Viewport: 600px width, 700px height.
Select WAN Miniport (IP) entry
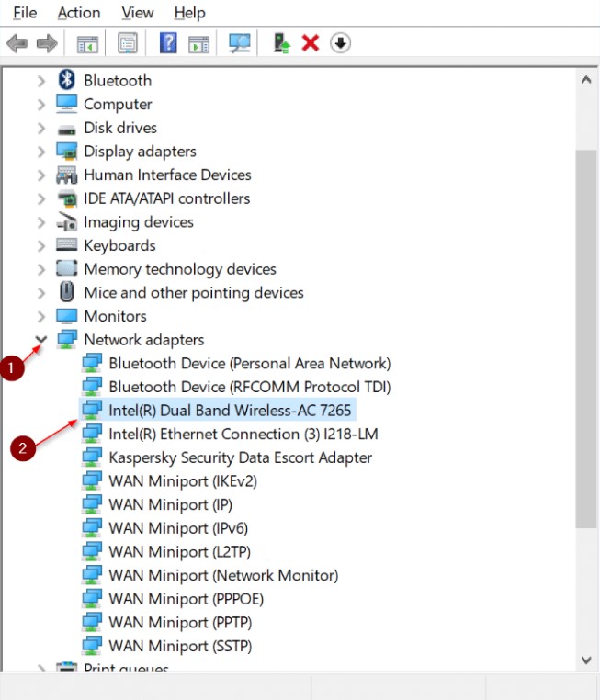point(171,504)
